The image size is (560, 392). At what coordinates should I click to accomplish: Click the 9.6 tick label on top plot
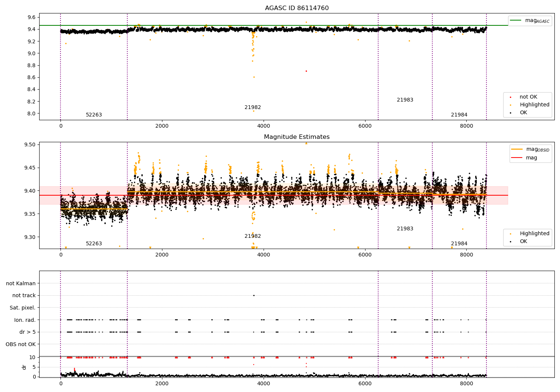(x=32, y=17)
